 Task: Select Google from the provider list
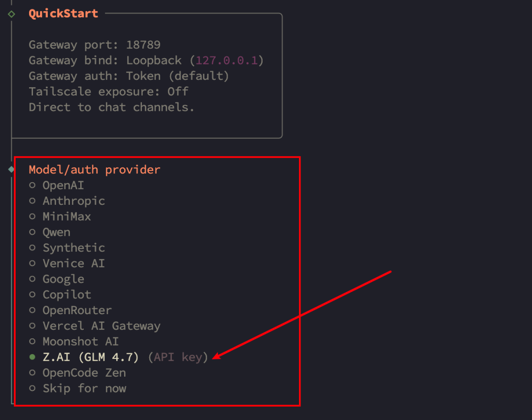[x=63, y=279]
